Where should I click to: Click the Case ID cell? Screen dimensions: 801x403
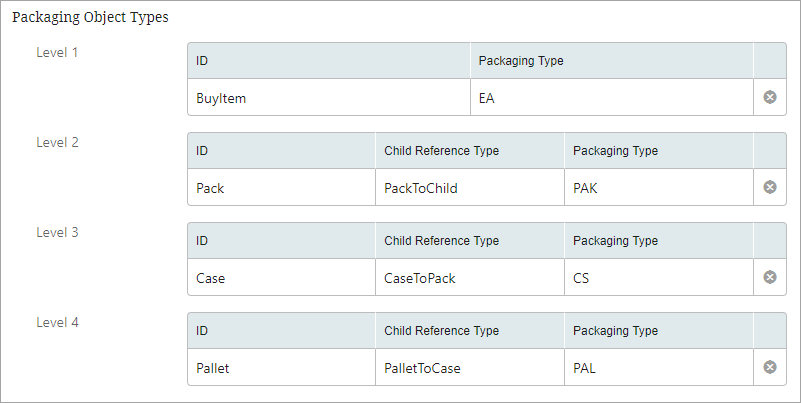pyautogui.click(x=281, y=278)
